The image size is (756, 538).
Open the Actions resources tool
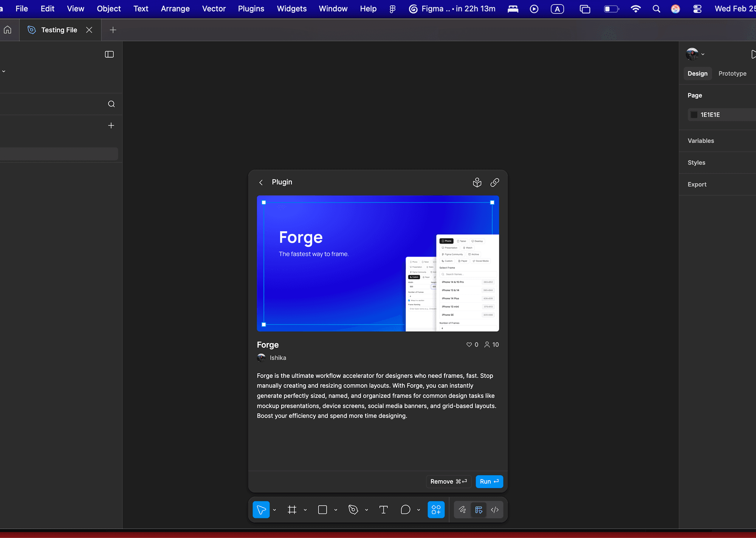[x=436, y=510]
